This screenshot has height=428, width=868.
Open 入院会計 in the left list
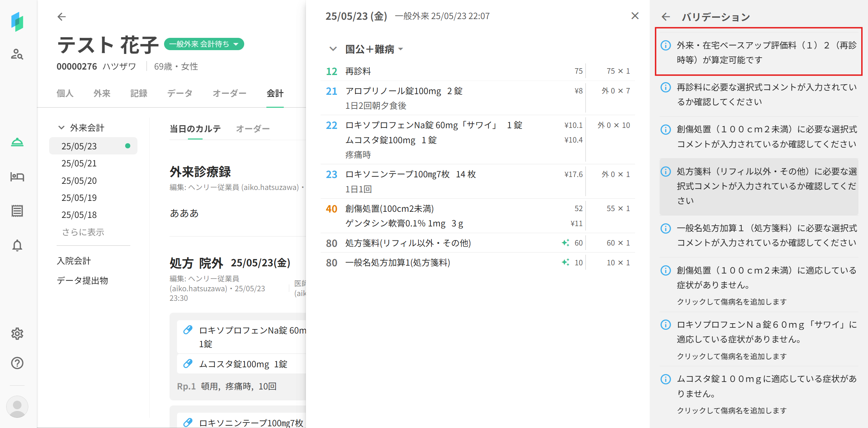coord(74,261)
